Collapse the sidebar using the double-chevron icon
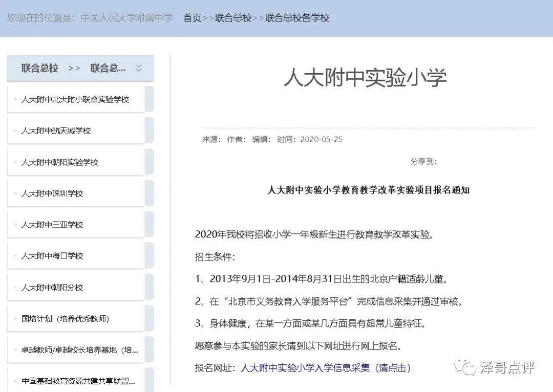 [x=138, y=68]
